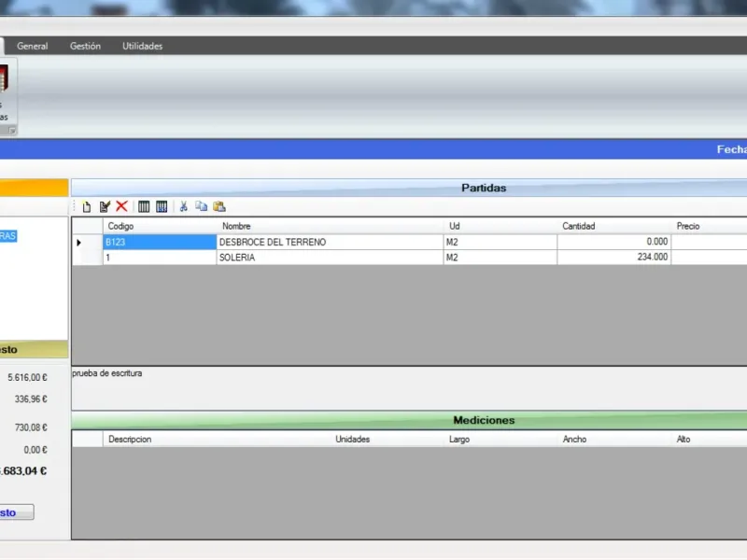
Task: Click the Unidades column header in Mediciones
Action: click(x=387, y=439)
